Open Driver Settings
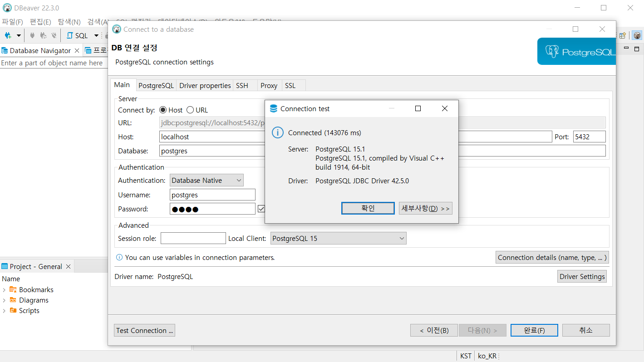This screenshot has height=362, width=644. 582,276
